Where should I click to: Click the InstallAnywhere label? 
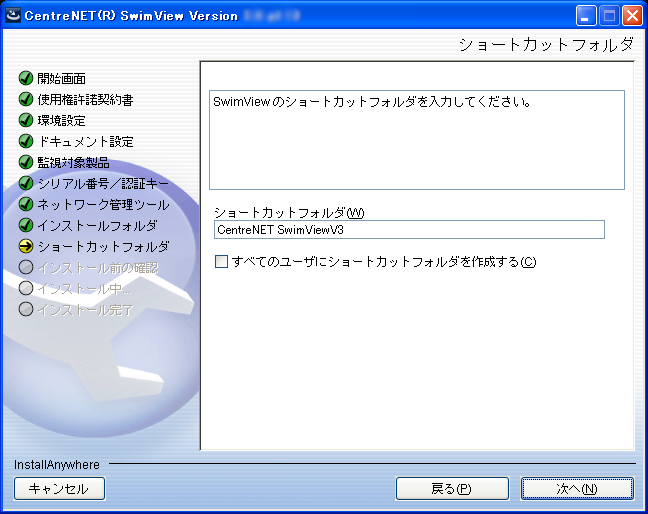[57, 465]
